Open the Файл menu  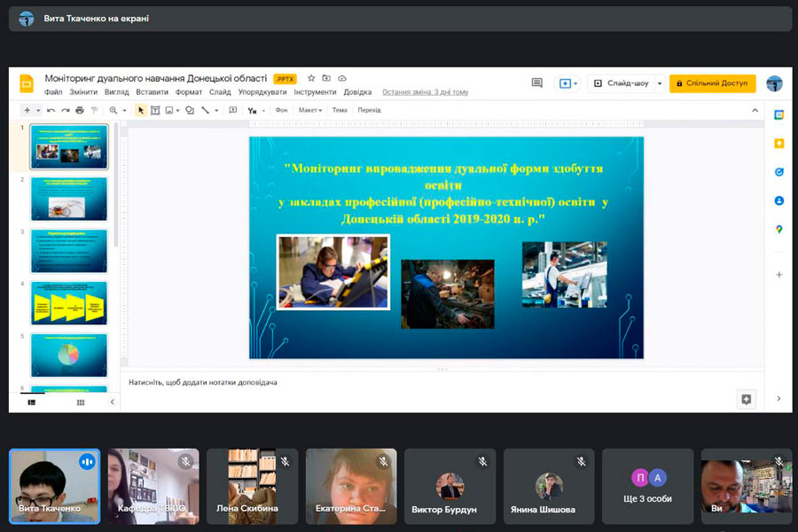53,92
